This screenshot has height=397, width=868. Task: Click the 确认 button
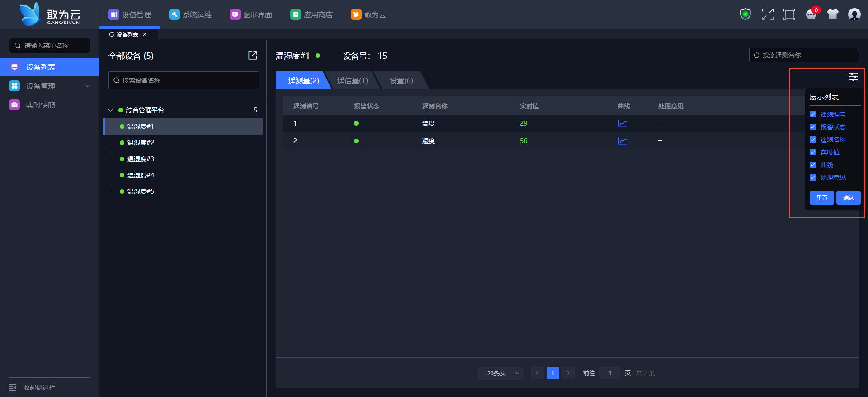(x=848, y=198)
